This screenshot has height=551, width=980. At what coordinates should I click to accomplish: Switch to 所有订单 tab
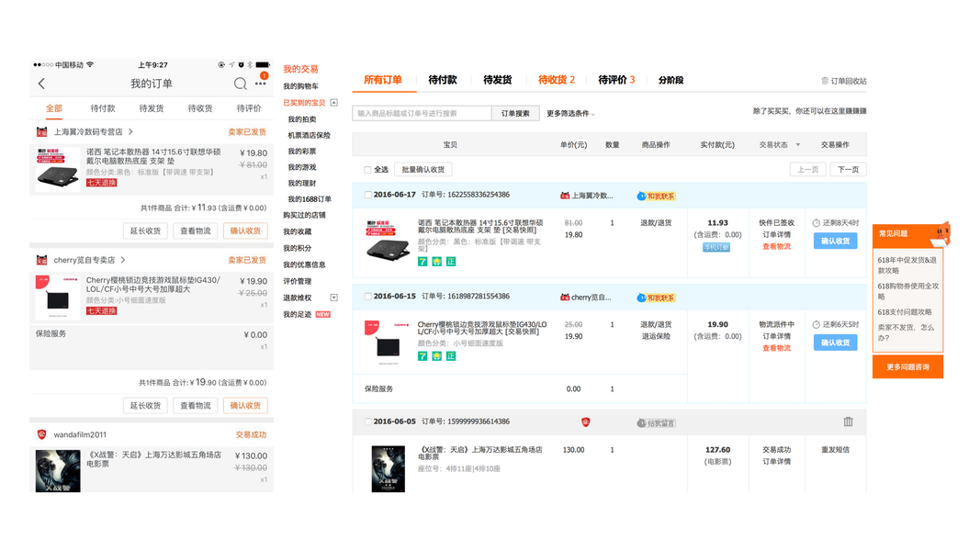(x=382, y=80)
